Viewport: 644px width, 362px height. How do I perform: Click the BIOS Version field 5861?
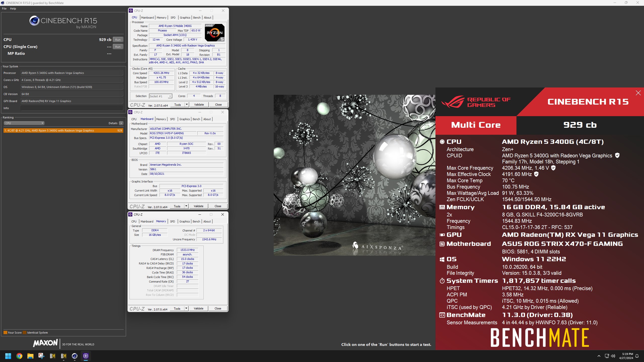(x=186, y=169)
